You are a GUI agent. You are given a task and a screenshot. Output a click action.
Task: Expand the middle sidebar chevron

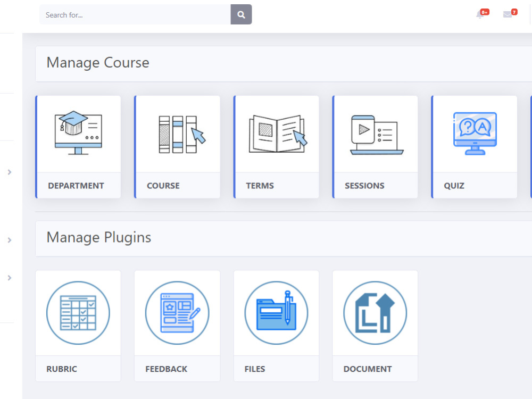[9, 240]
